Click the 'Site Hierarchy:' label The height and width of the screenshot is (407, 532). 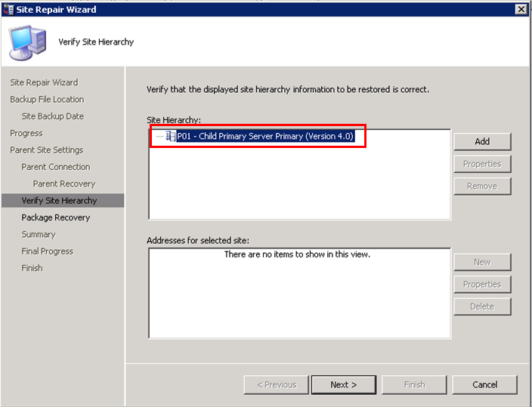[x=174, y=120]
